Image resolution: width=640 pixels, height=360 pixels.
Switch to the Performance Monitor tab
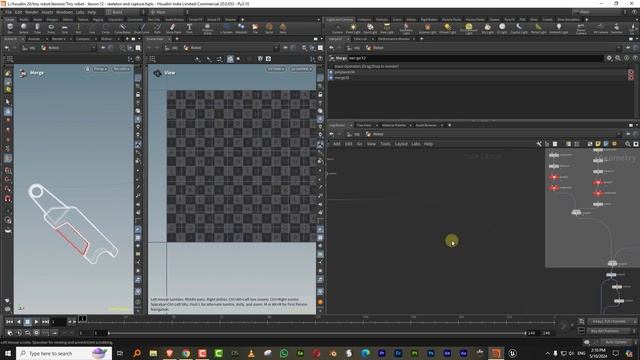coord(393,39)
